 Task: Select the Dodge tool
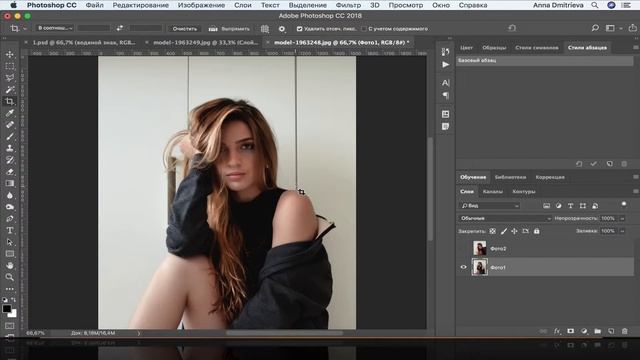tap(10, 207)
